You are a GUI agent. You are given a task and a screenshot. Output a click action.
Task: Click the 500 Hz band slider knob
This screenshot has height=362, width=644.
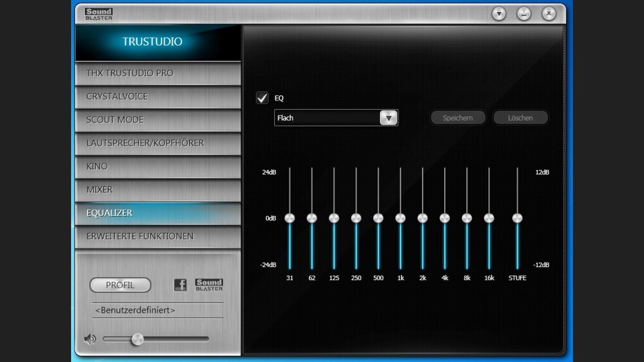(378, 218)
